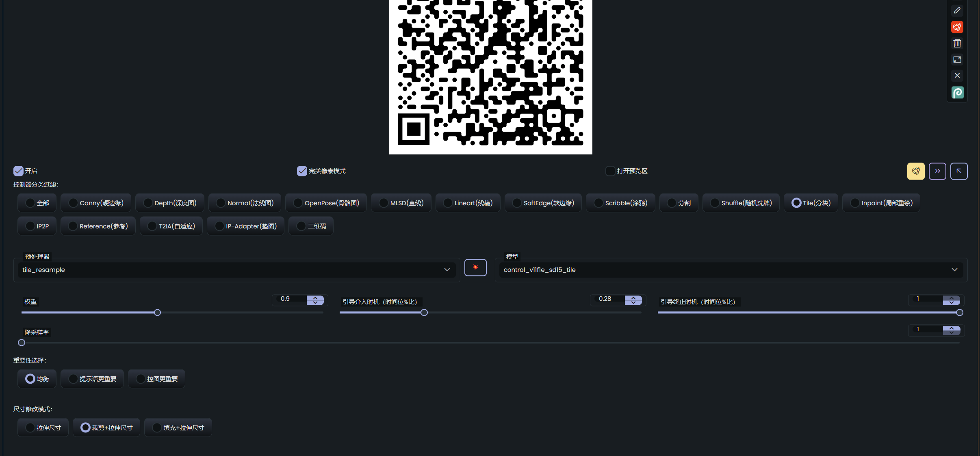The width and height of the screenshot is (980, 456).
Task: Open the 预处理器 tile_resample dropdown
Action: [236, 270]
